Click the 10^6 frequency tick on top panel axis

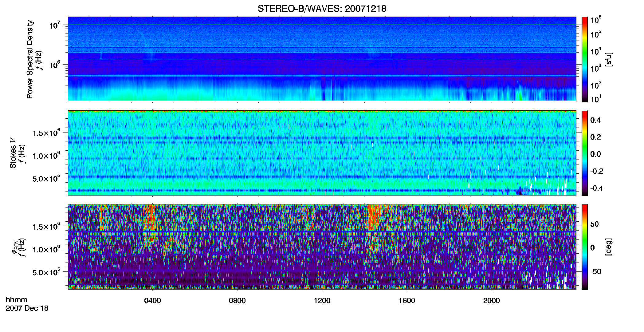pyautogui.click(x=55, y=65)
